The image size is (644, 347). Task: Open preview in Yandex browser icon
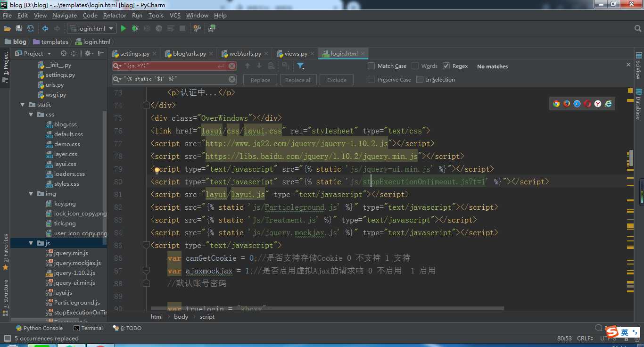click(598, 104)
